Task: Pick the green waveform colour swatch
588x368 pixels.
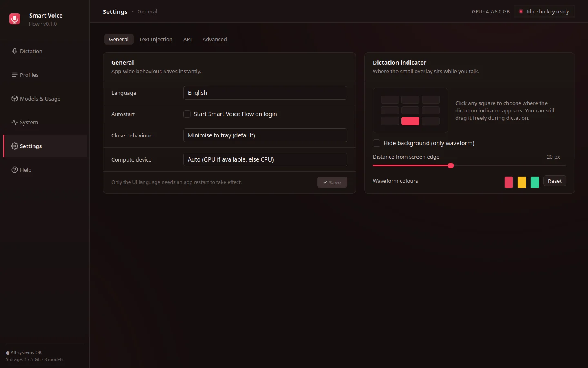Action: coord(535,182)
